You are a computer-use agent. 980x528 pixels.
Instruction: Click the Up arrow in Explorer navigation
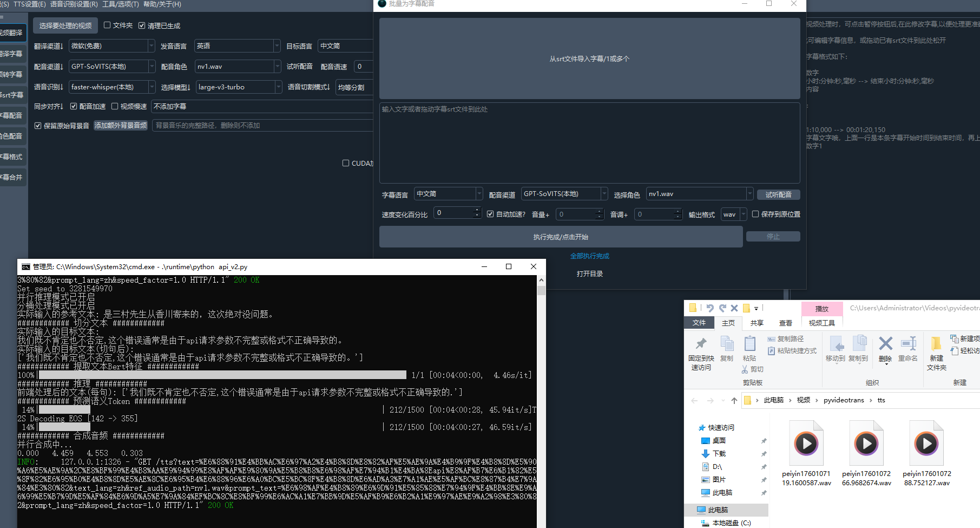click(x=734, y=401)
